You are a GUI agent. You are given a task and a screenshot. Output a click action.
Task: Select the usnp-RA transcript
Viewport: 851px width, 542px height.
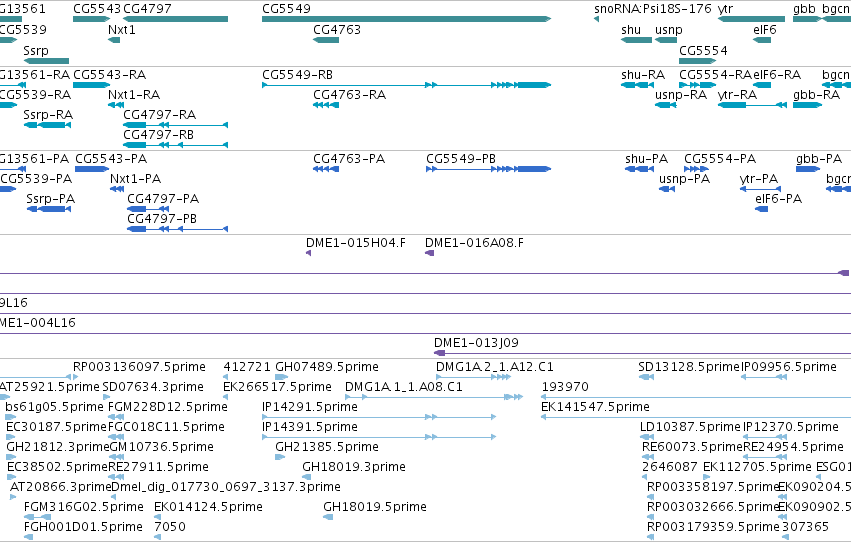[x=666, y=105]
